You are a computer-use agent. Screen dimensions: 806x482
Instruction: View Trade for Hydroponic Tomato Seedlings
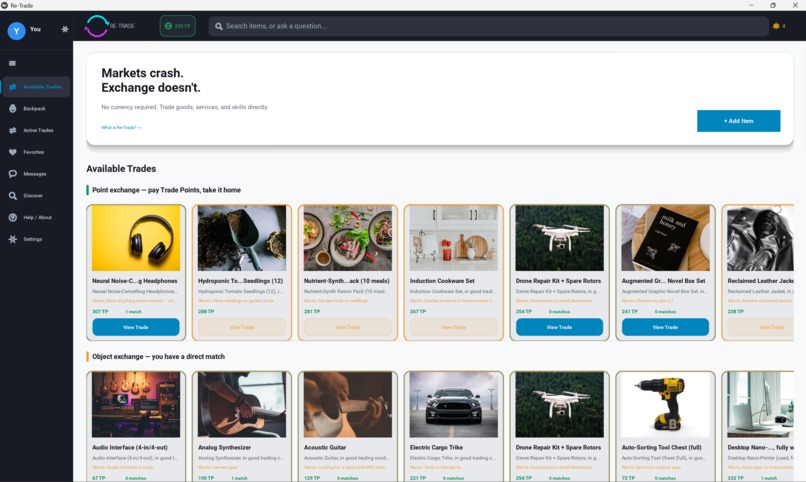click(242, 327)
